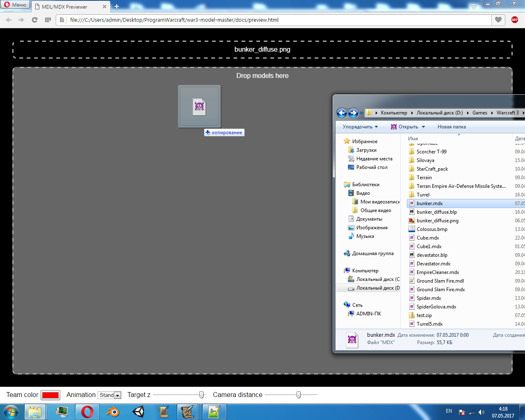This screenshot has width=525, height=420.
Task: Select the bunker.mdx file icon
Action: (412, 203)
